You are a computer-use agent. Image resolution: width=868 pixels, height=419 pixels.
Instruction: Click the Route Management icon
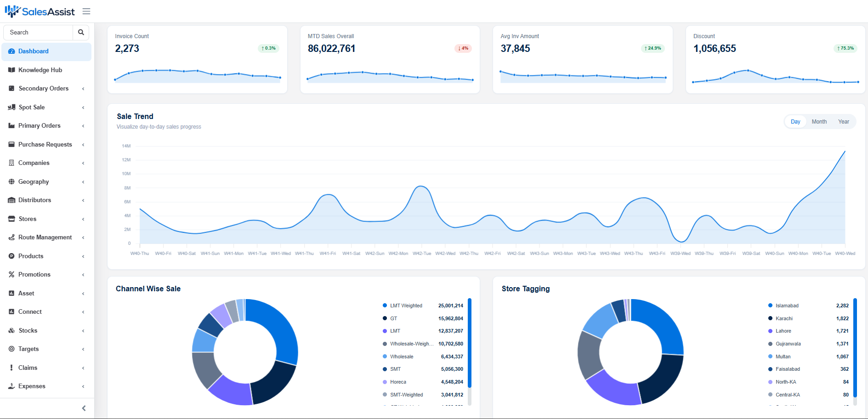11,238
